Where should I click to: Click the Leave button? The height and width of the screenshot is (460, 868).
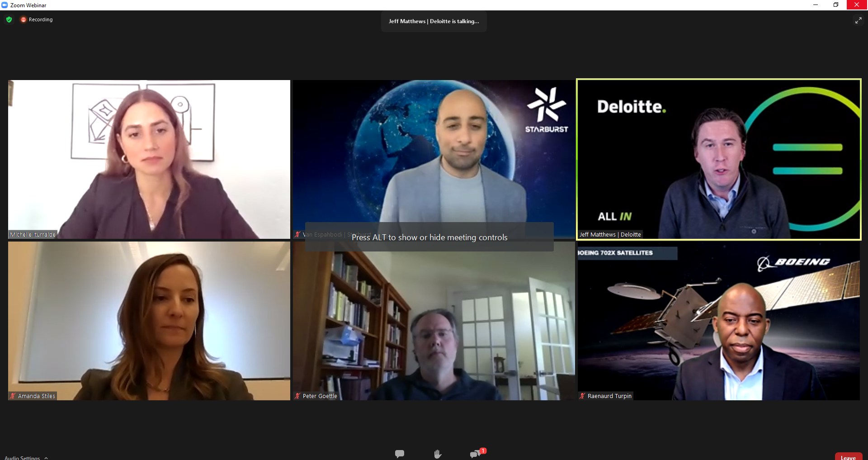coord(848,457)
